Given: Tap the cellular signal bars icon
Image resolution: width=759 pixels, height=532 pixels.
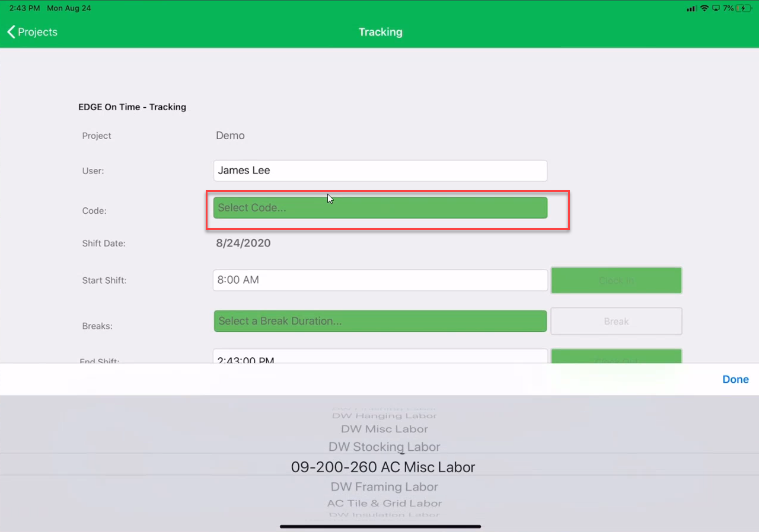Looking at the screenshot, I should point(691,8).
